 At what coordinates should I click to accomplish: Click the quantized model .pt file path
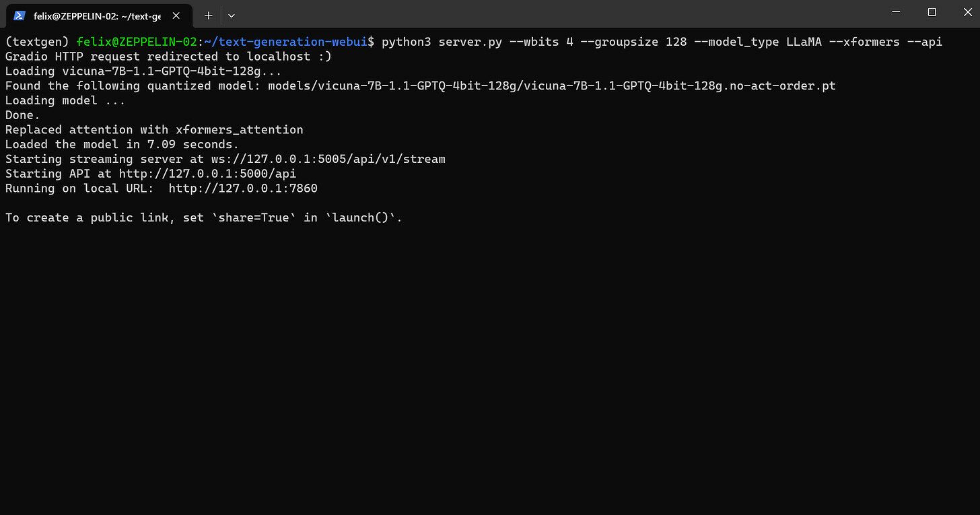(x=552, y=85)
